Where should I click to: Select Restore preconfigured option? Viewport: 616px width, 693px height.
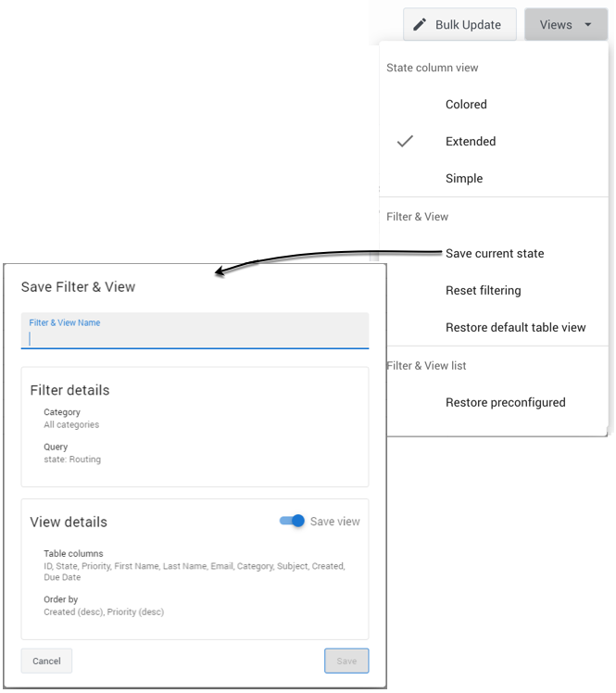[x=505, y=402]
